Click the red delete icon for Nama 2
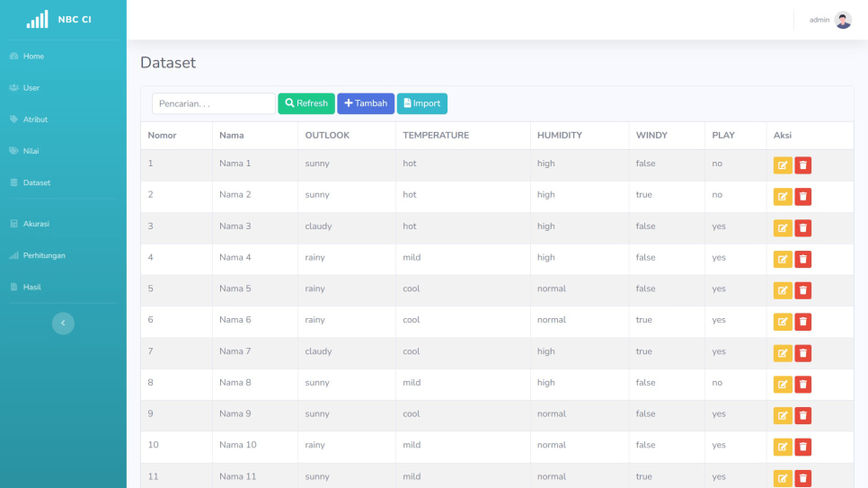This screenshot has width=868, height=488. click(803, 197)
